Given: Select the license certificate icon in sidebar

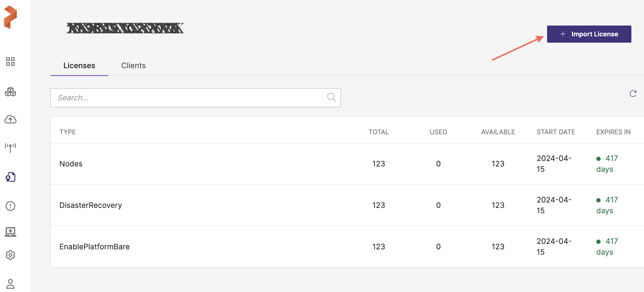Looking at the screenshot, I should [x=11, y=177].
